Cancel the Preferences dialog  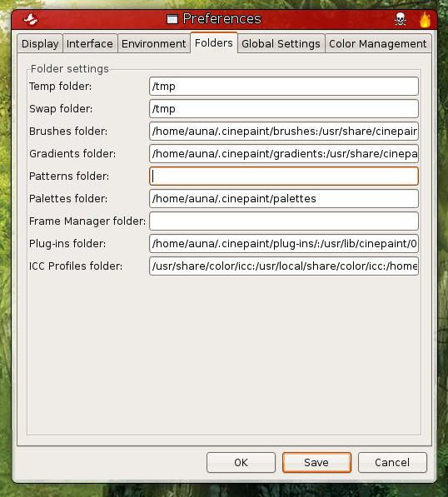[392, 462]
